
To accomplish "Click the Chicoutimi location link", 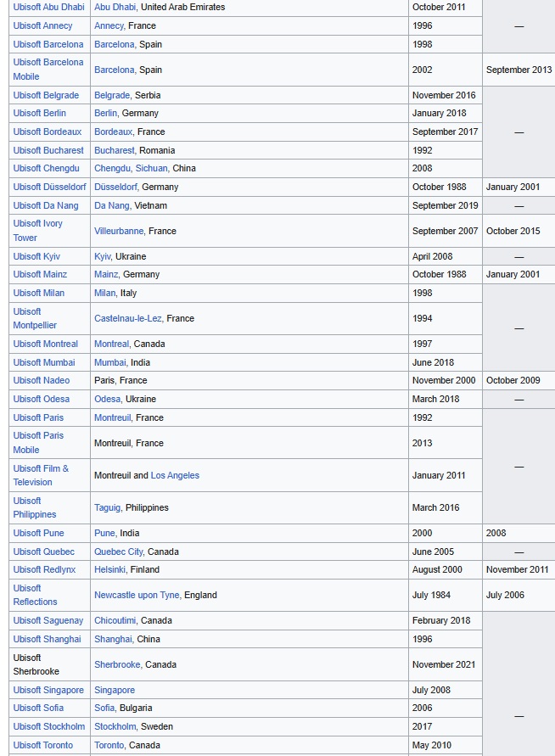I will pyautogui.click(x=115, y=620).
